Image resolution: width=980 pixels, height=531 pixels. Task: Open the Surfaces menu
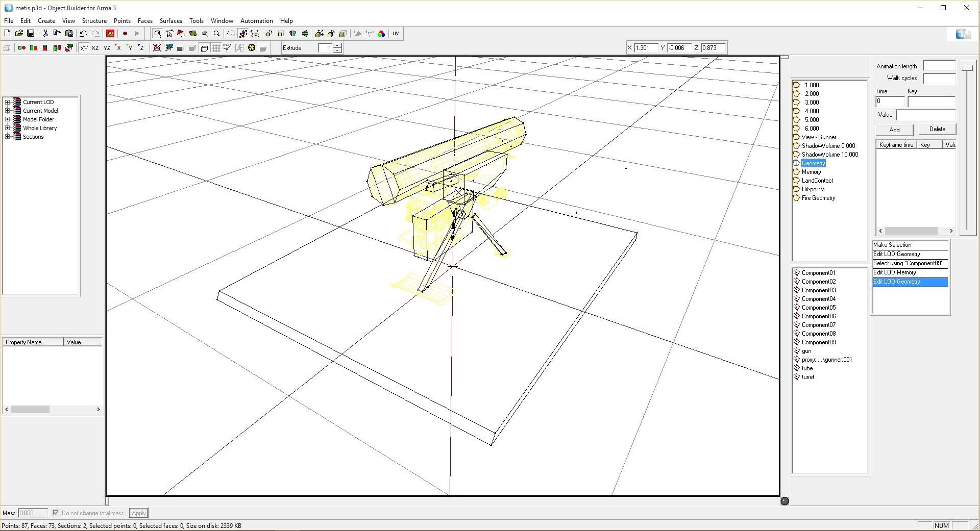point(170,21)
